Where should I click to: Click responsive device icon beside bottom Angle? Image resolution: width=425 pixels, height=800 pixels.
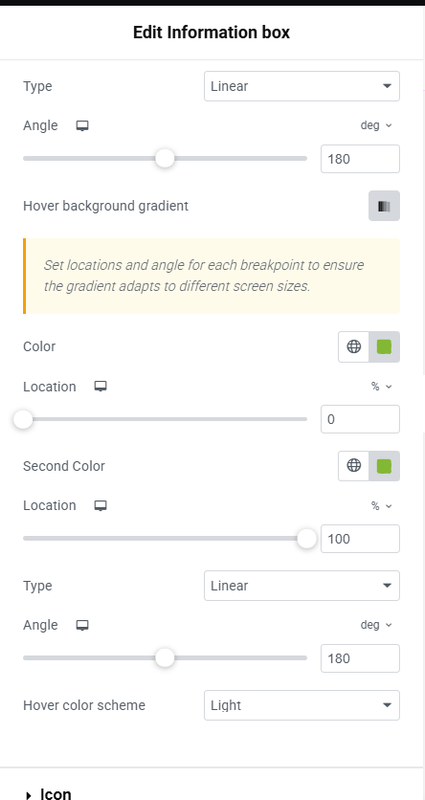pyautogui.click(x=82, y=625)
